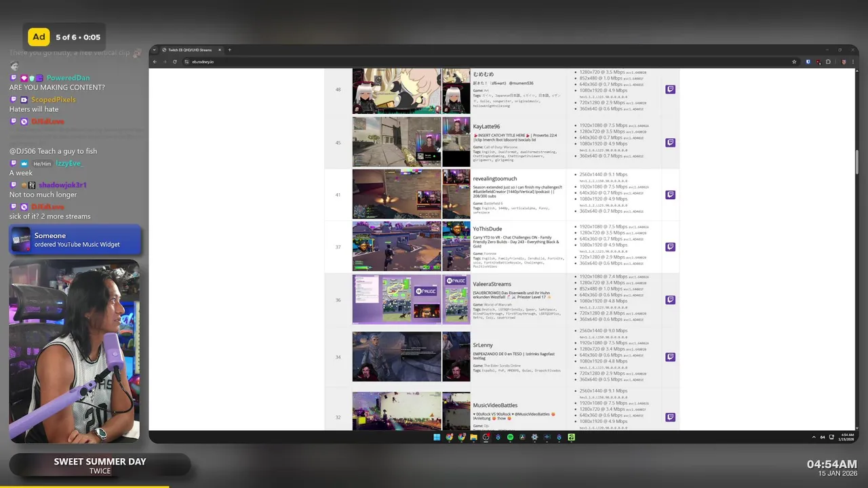Click the page vertical scrollbar thumb
The width and height of the screenshot is (868, 488).
(857, 161)
